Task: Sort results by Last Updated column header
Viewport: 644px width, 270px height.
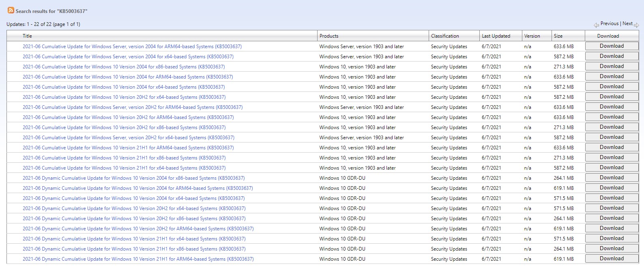Action: click(x=496, y=36)
